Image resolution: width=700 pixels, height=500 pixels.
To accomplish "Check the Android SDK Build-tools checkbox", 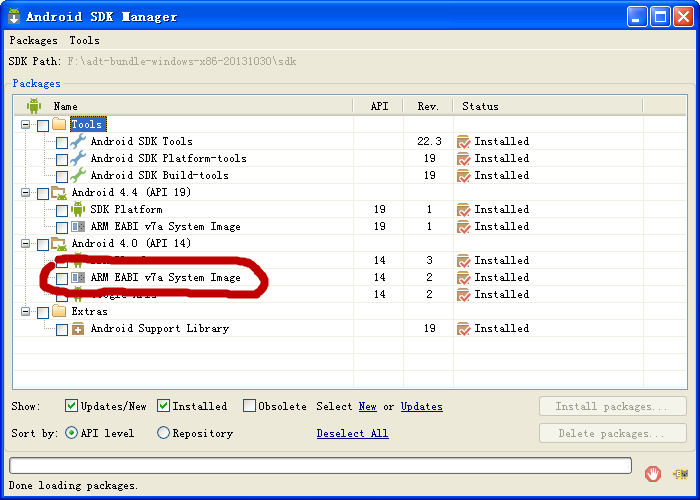I will pos(62,176).
